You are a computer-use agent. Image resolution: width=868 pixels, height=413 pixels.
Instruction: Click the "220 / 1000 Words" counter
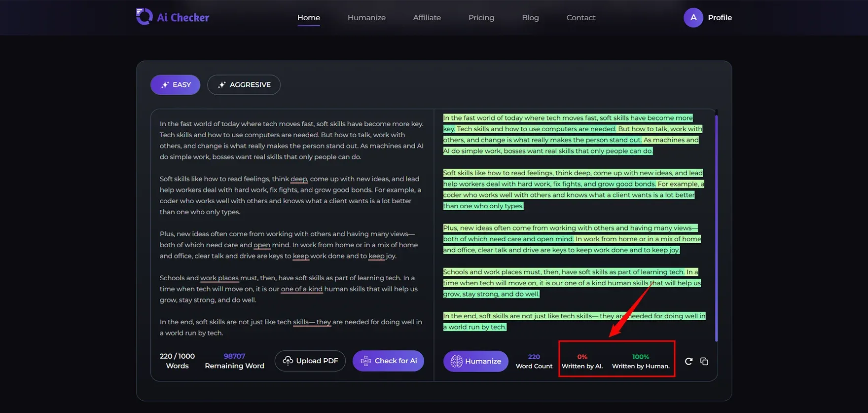[177, 361]
